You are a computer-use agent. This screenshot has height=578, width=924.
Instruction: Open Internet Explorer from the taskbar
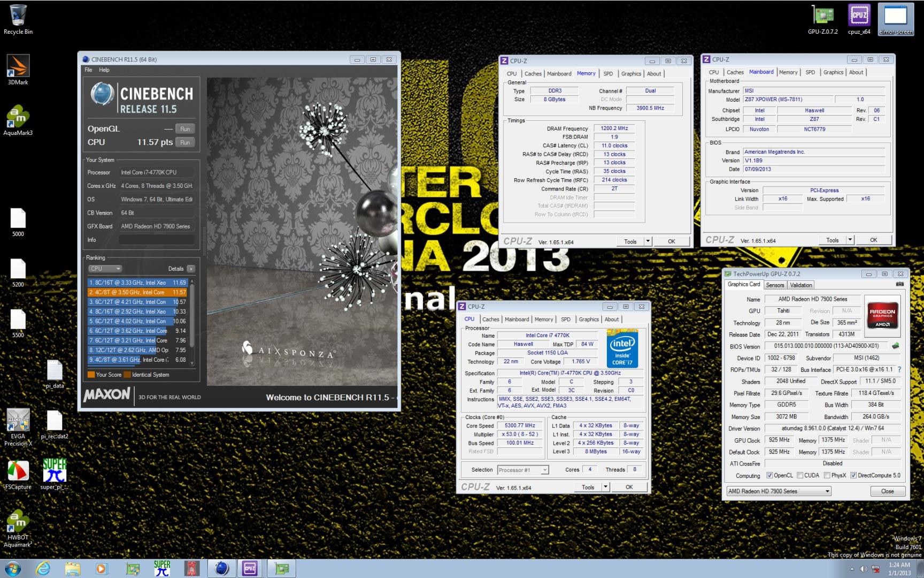click(x=43, y=568)
